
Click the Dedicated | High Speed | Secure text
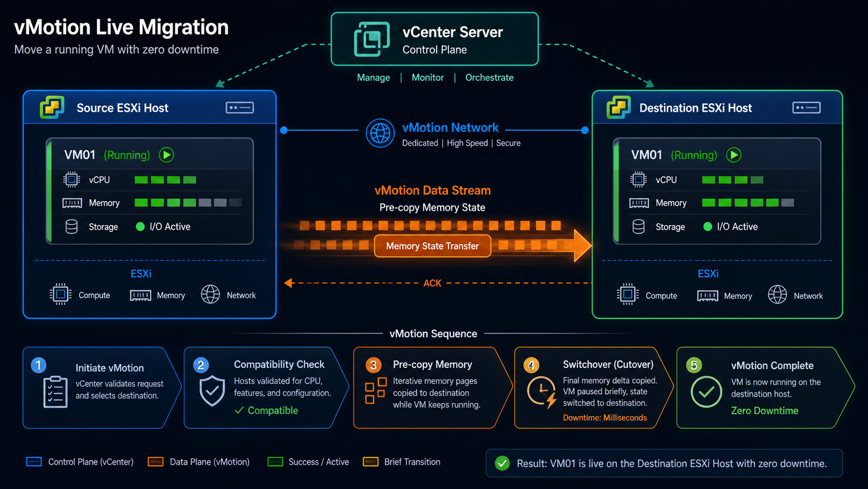(x=462, y=143)
